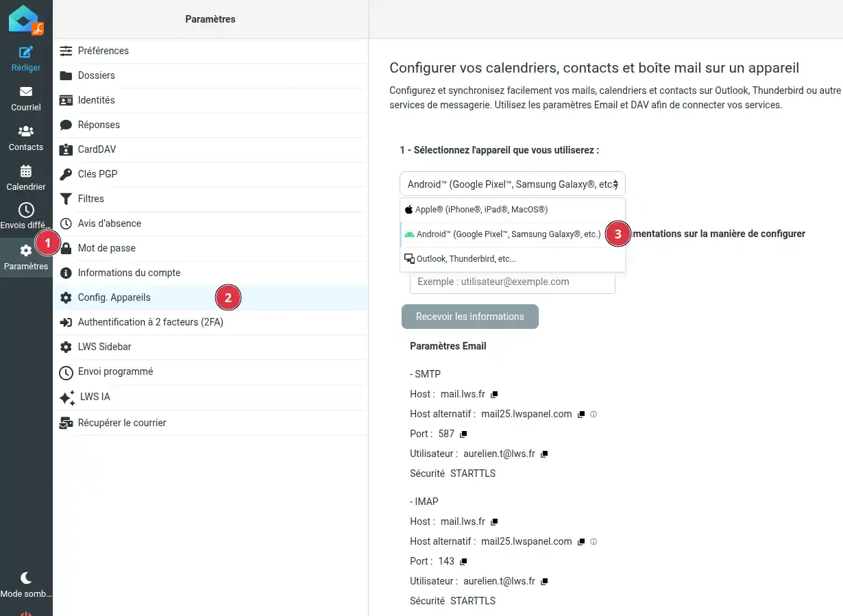The width and height of the screenshot is (843, 616).
Task: Toggle Mode sombre moon icon
Action: (26, 578)
